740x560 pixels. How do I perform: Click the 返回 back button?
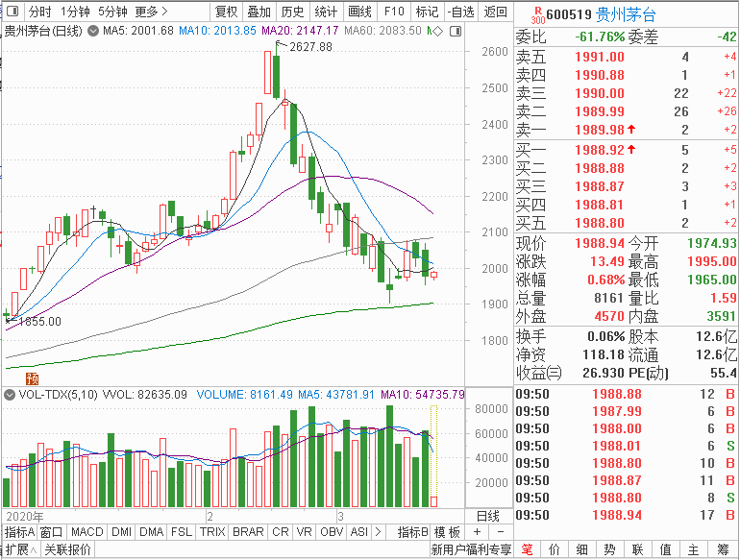click(x=496, y=12)
